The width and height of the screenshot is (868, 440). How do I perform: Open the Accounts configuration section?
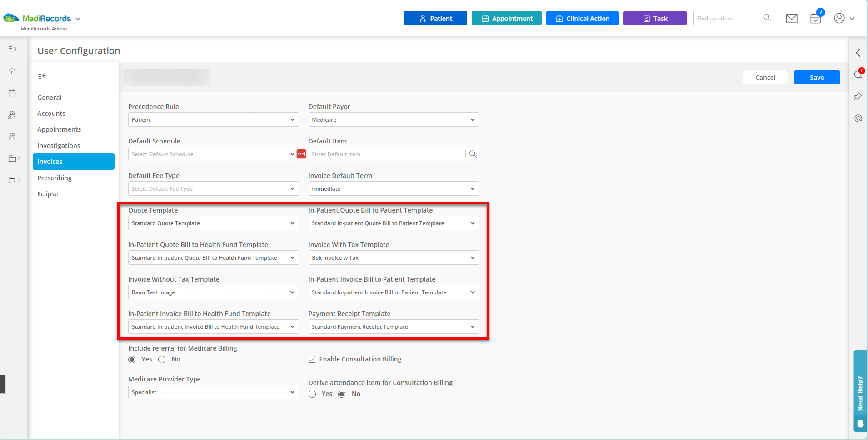point(51,113)
